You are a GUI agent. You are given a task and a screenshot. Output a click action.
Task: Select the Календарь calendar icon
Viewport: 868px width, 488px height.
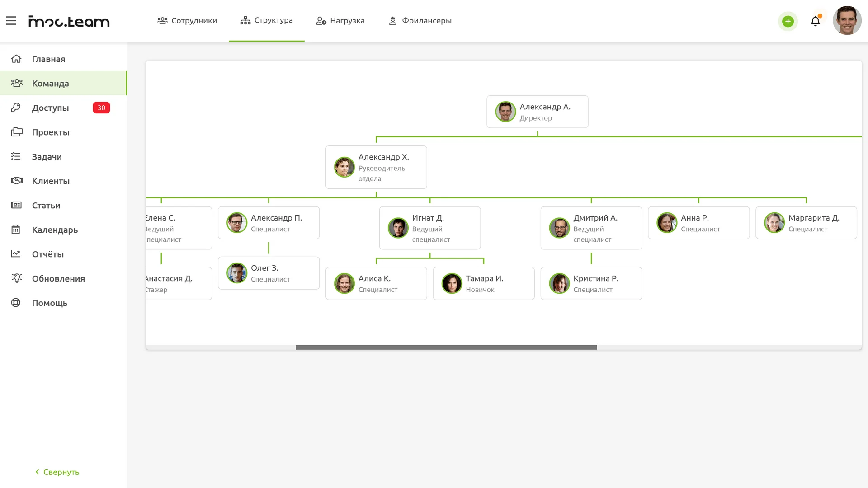click(16, 230)
